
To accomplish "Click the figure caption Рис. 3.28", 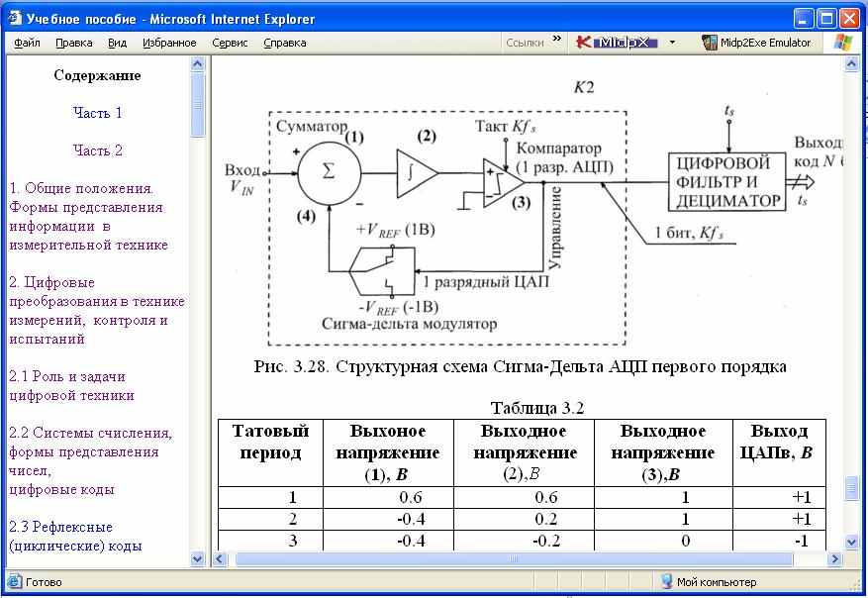I will coord(520,366).
